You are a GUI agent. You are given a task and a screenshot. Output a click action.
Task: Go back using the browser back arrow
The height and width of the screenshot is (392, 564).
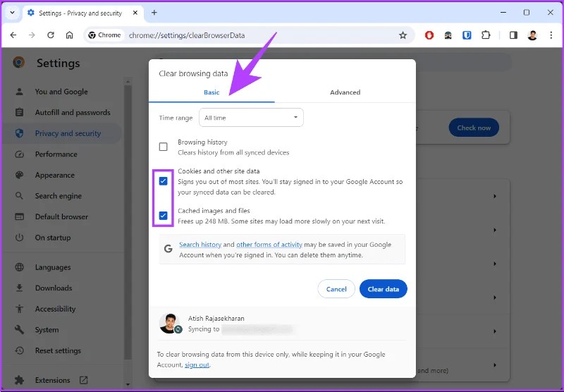tap(13, 35)
